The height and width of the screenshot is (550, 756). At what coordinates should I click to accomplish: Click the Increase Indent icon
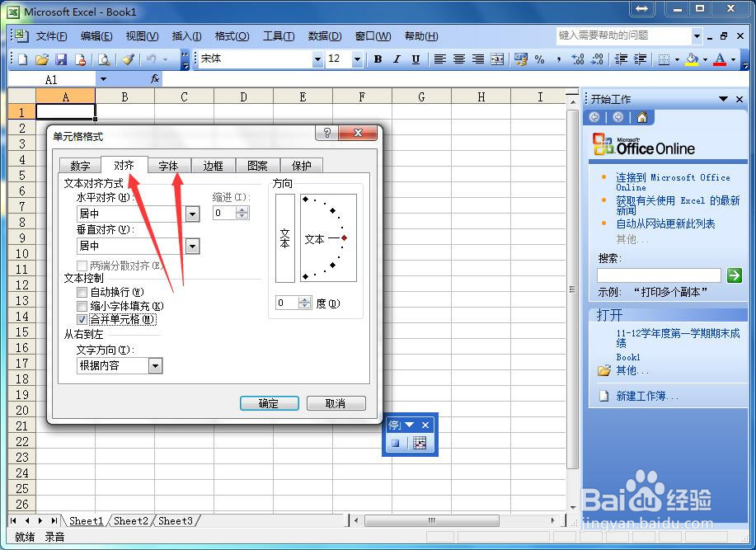(x=640, y=59)
